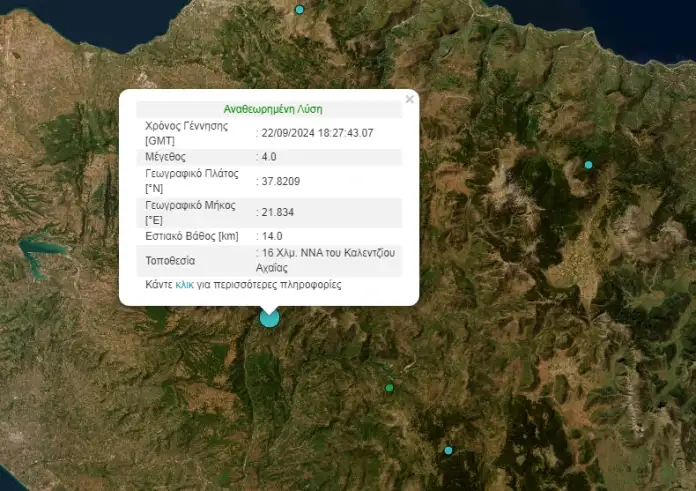Select the 'Γεωγραφικό Πλάτος' label

point(192,173)
